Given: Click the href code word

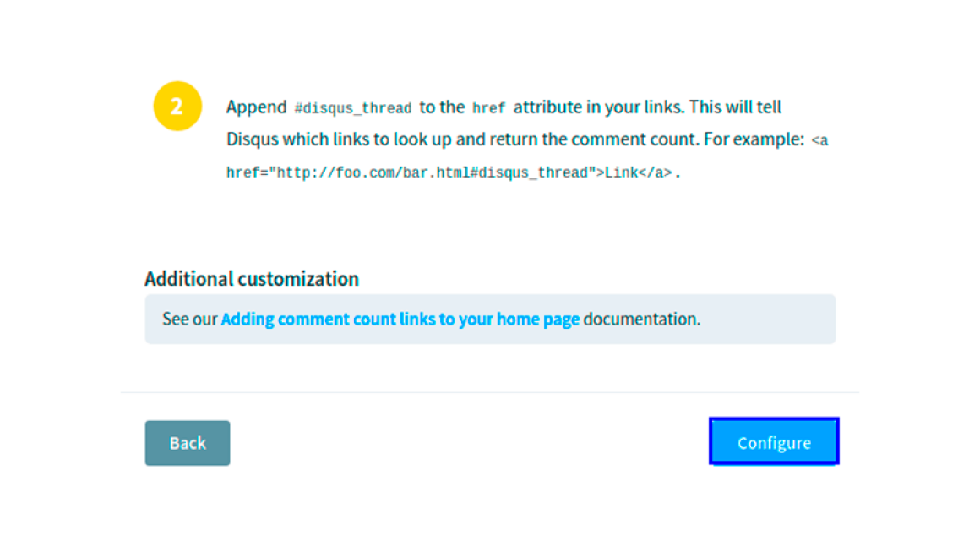Looking at the screenshot, I should [x=488, y=108].
